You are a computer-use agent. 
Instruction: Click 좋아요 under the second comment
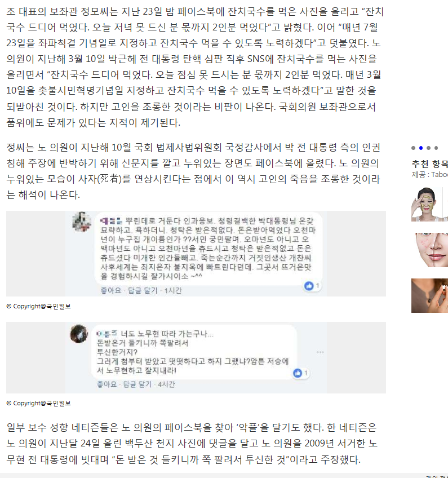[x=107, y=384]
